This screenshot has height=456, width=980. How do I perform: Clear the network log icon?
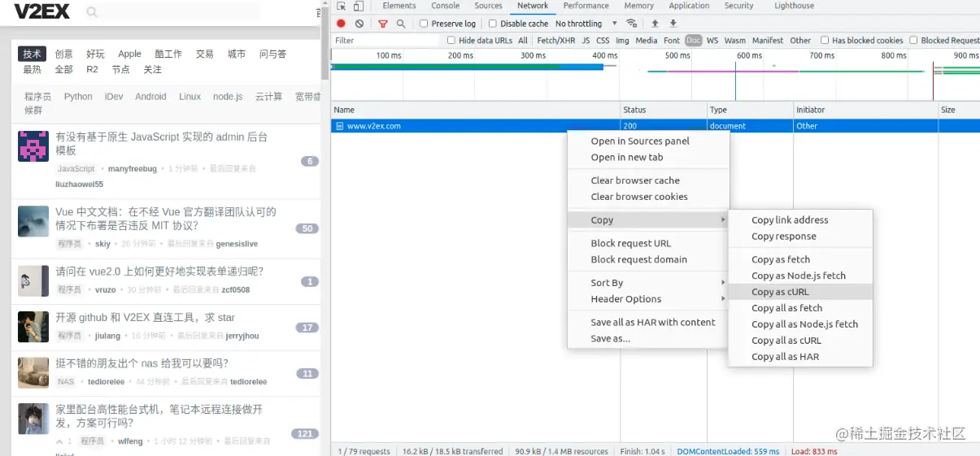(359, 24)
